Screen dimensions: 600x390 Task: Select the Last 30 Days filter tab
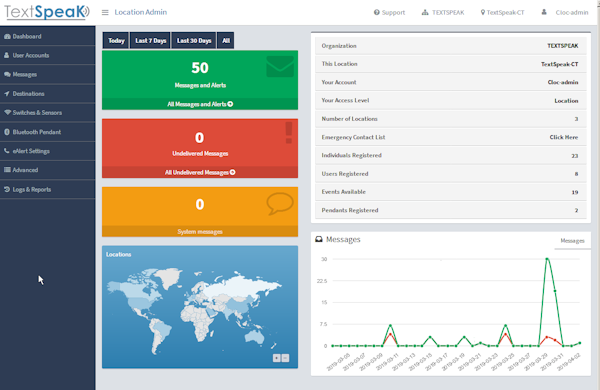[194, 41]
